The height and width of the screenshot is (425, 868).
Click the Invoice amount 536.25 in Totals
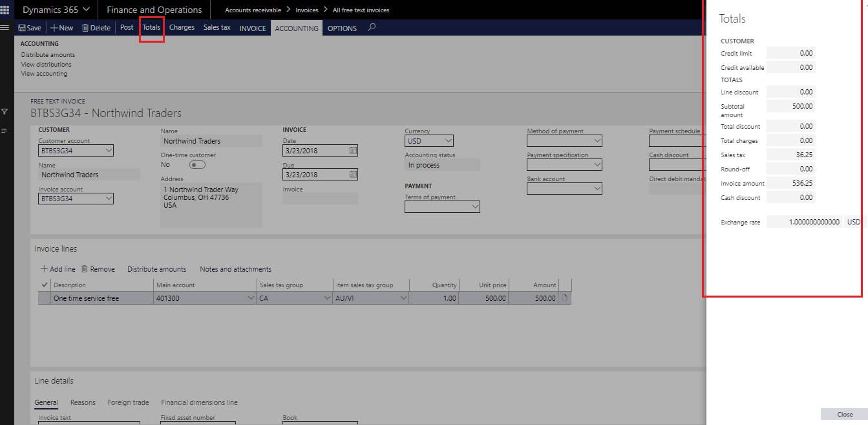791,183
